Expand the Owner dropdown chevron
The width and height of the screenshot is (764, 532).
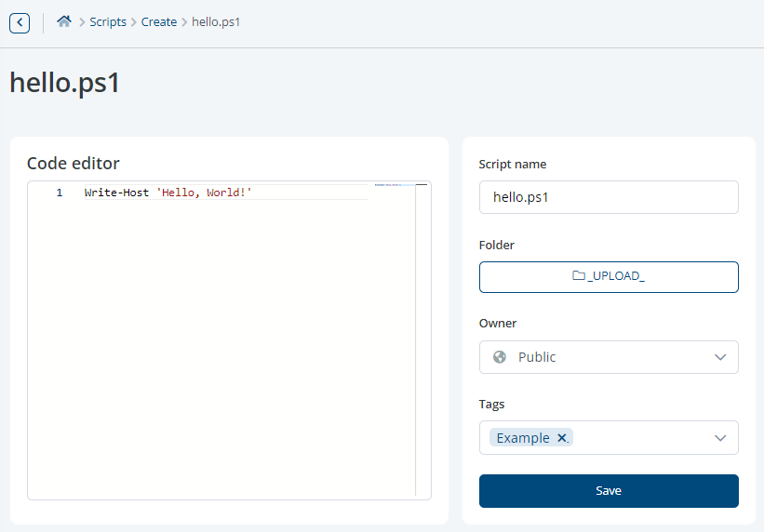[x=720, y=357]
